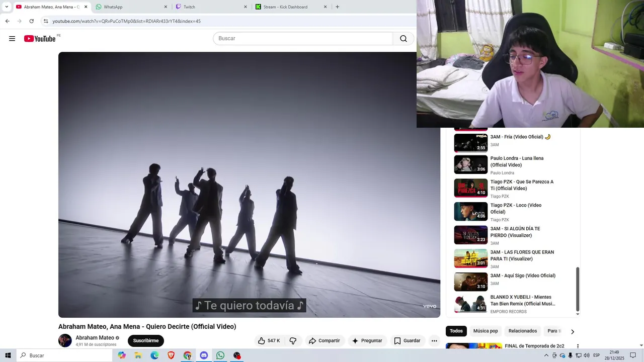Image resolution: width=644 pixels, height=362 pixels.
Task: Select the Abraham Mateo YouTube tab
Action: click(50, 7)
